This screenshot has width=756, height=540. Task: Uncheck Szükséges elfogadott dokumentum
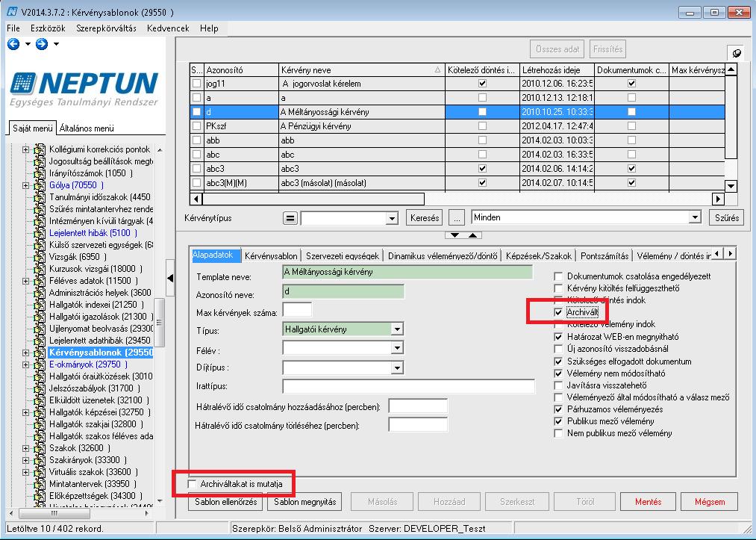pos(558,361)
